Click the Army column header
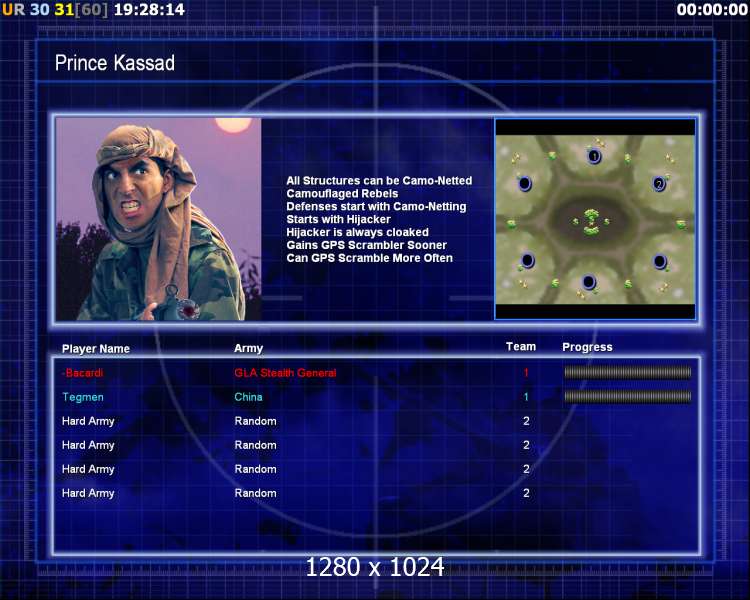The width and height of the screenshot is (750, 600). coord(248,348)
